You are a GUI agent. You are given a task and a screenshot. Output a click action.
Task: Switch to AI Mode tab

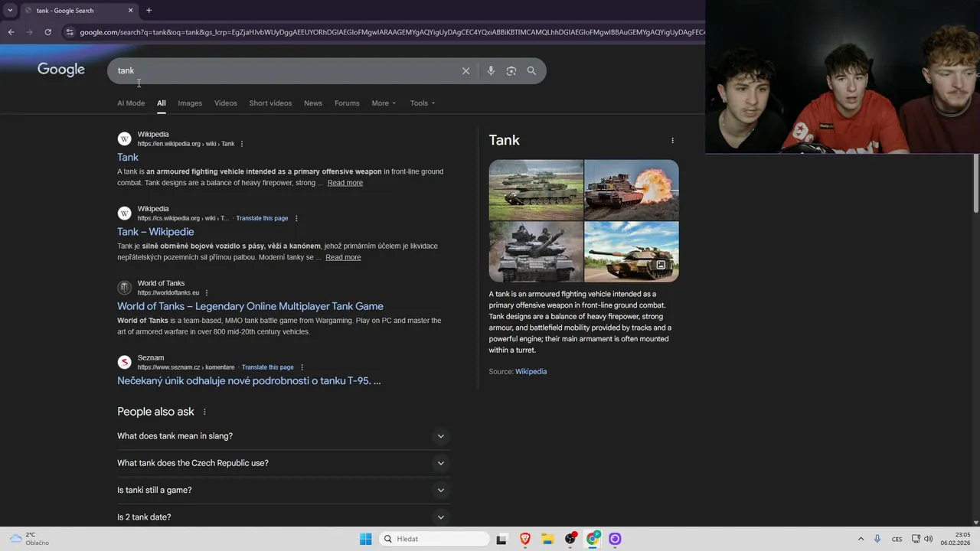(x=131, y=103)
